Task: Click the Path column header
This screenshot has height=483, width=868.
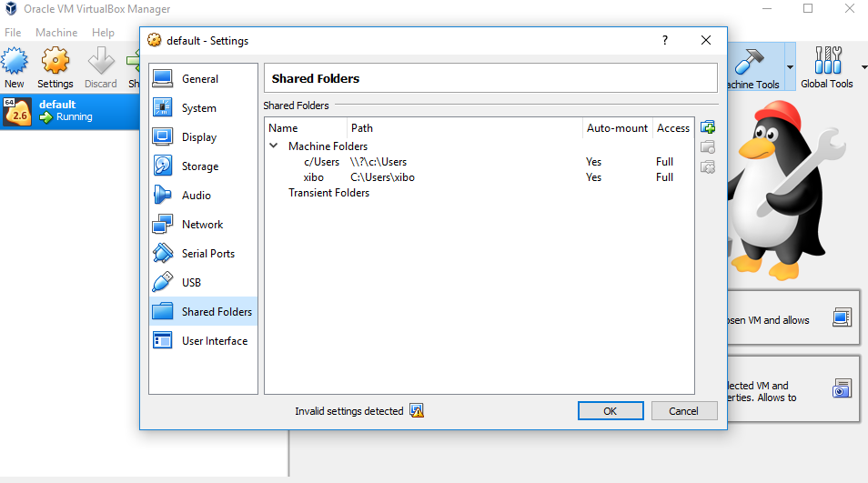Action: click(465, 128)
